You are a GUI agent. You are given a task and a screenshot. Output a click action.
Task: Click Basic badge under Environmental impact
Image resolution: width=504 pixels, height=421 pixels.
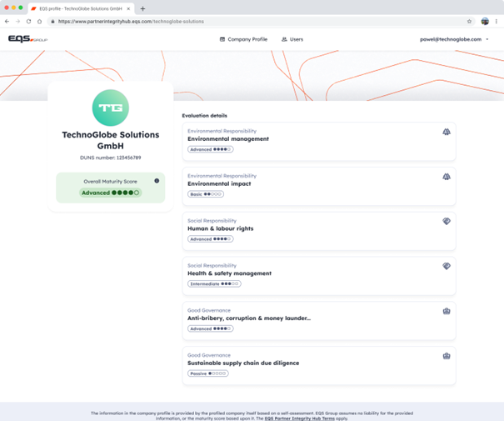[206, 194]
